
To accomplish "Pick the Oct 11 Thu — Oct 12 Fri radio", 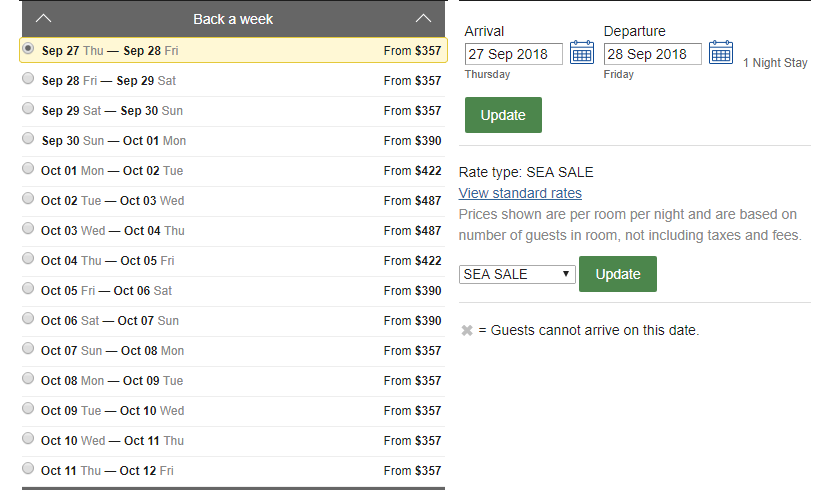I will (x=28, y=468).
